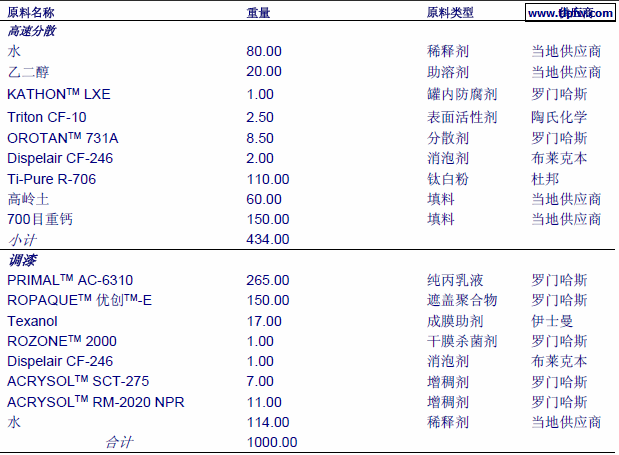
Task: Select the 高速分散 section heading
Action: tap(32, 31)
